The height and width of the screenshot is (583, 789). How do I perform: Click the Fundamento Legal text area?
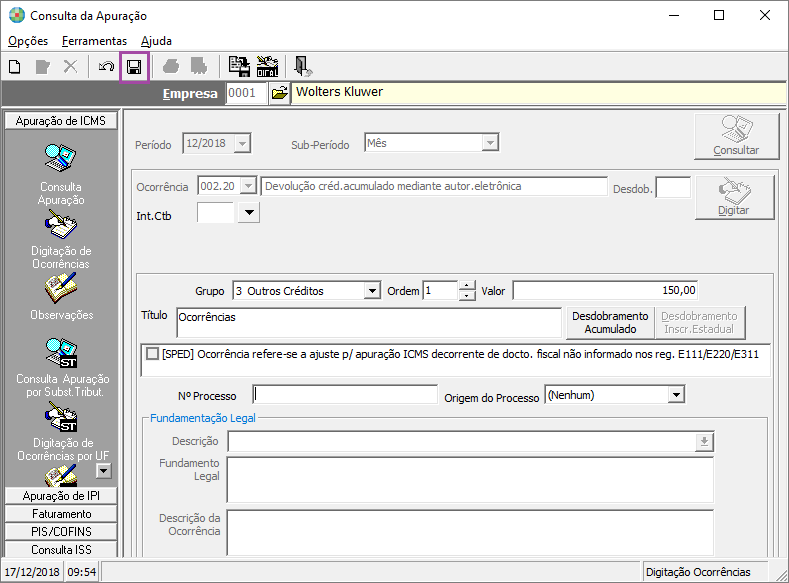pyautogui.click(x=470, y=479)
